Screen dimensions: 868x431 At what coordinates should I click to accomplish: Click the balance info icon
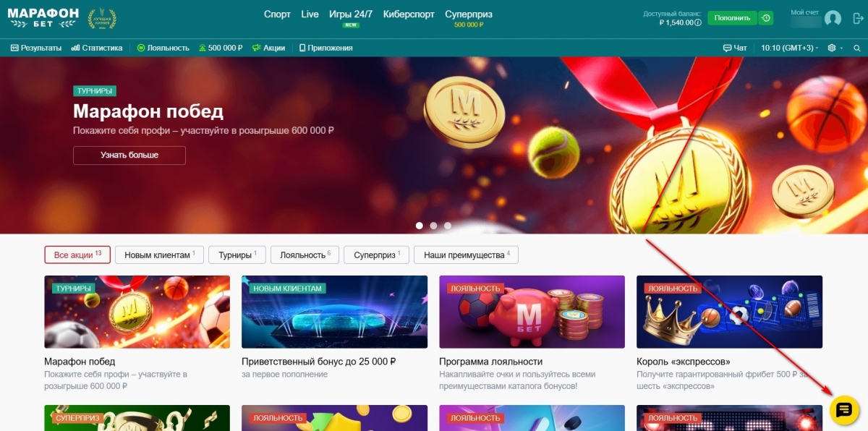[698, 23]
